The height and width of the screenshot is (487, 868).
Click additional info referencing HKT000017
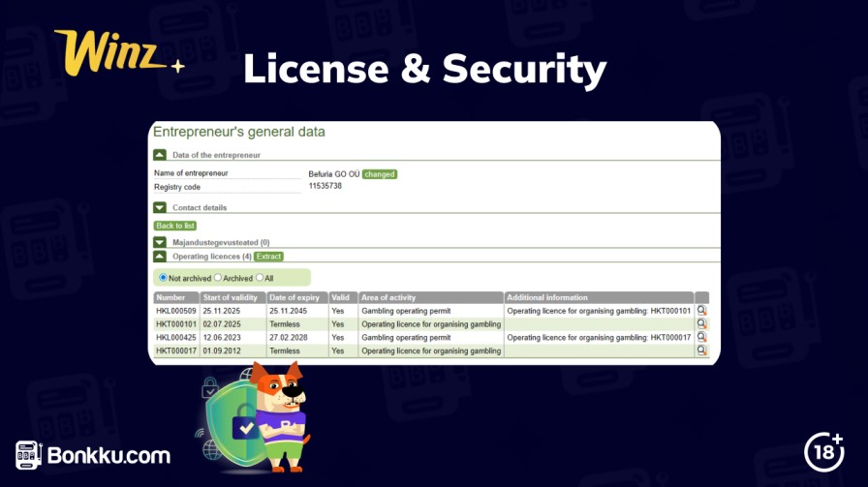(x=599, y=338)
